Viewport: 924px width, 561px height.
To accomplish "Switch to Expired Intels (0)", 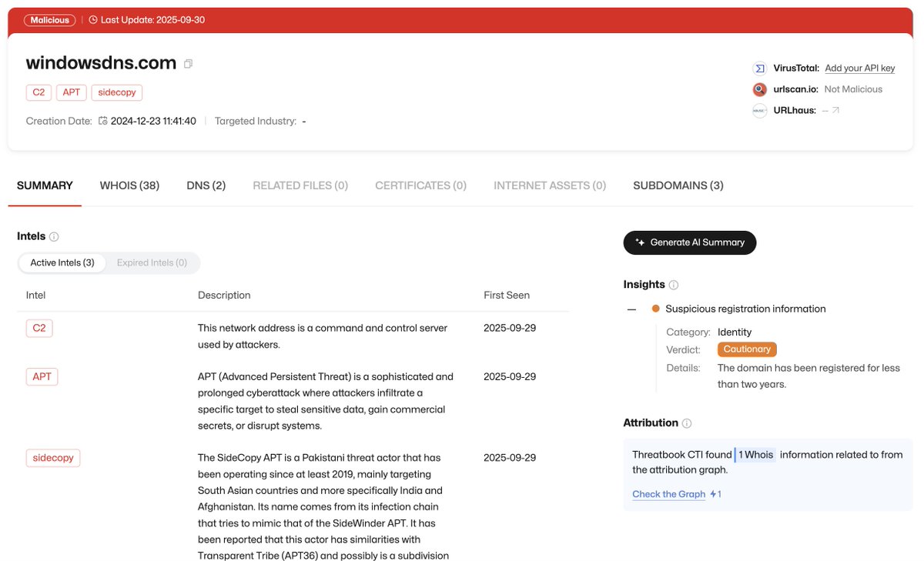I will 152,263.
